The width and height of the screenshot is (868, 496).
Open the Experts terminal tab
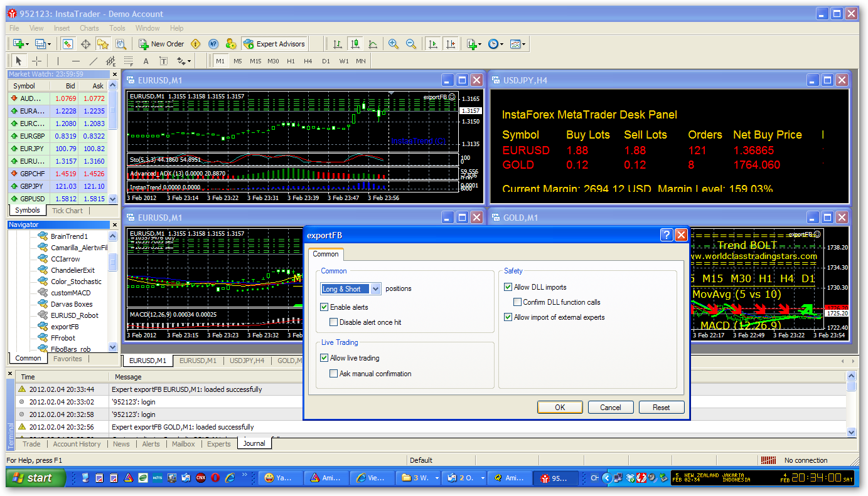(219, 444)
